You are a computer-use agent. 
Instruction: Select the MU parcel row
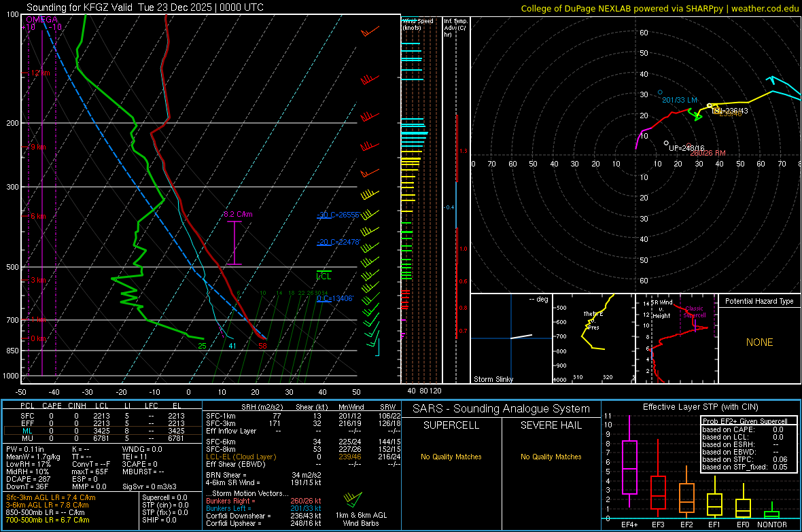103,438
